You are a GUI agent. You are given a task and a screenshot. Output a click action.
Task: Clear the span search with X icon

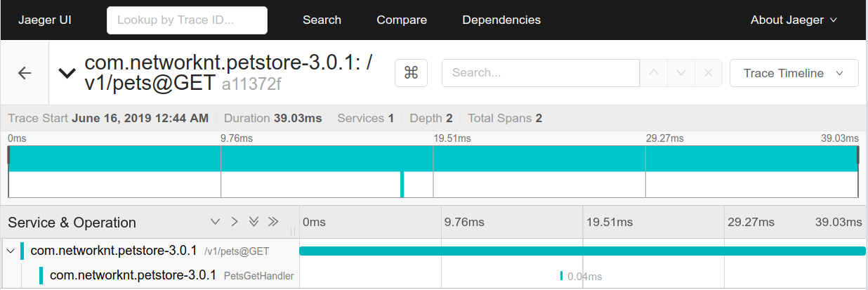[708, 73]
